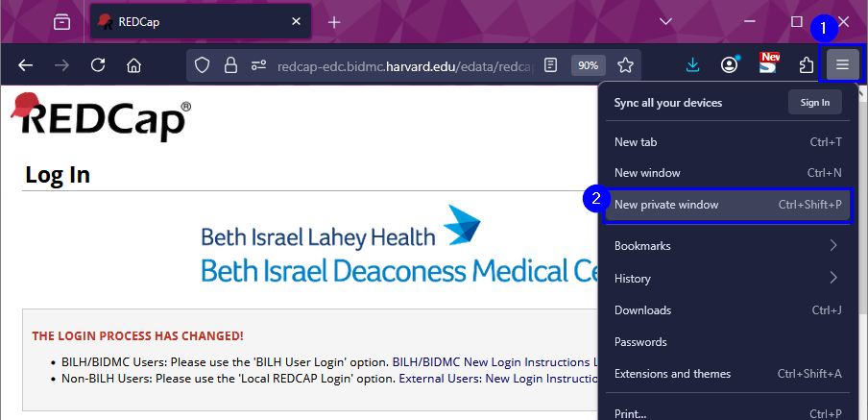Click the Sign In button
The width and height of the screenshot is (868, 420).
814,102
